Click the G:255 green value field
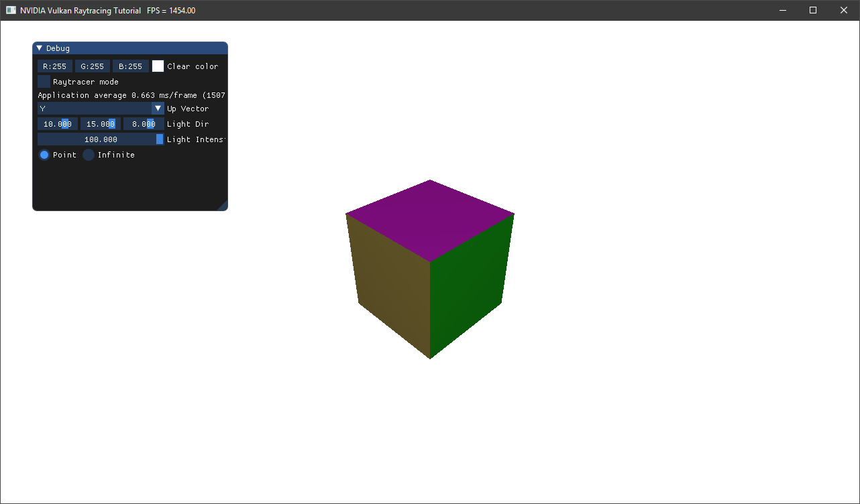 [93, 66]
